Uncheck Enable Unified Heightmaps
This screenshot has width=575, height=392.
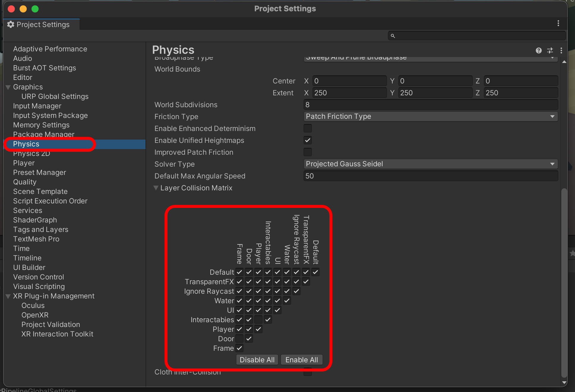pyautogui.click(x=307, y=140)
